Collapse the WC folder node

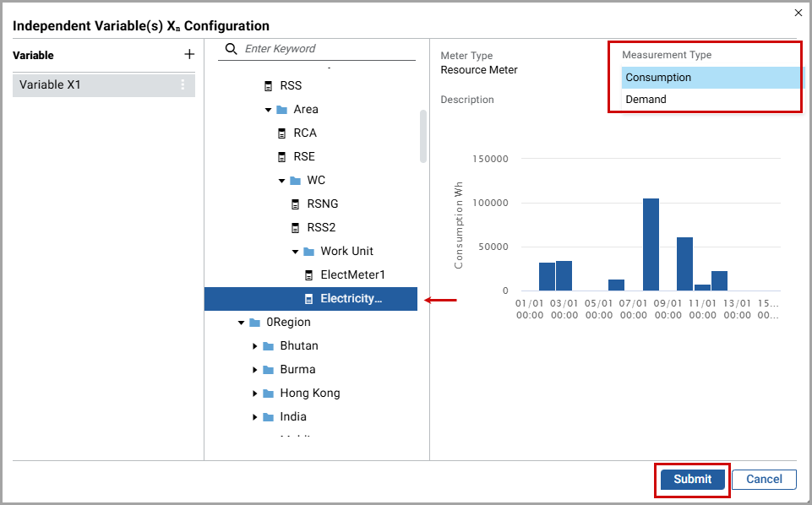tap(281, 181)
